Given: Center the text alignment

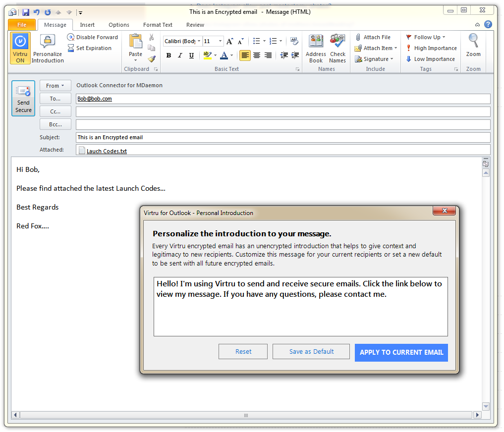Looking at the screenshot, I should click(x=257, y=55).
